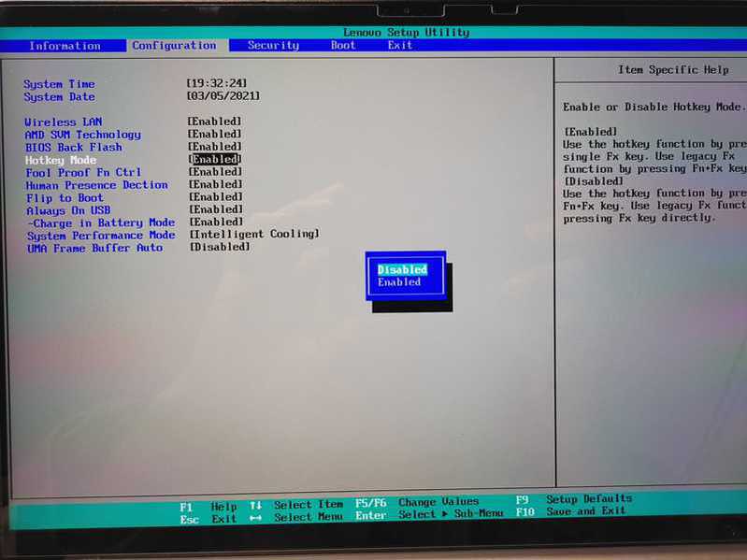
Task: Click the Enter Select Sub-Menu hint
Action: 429,515
